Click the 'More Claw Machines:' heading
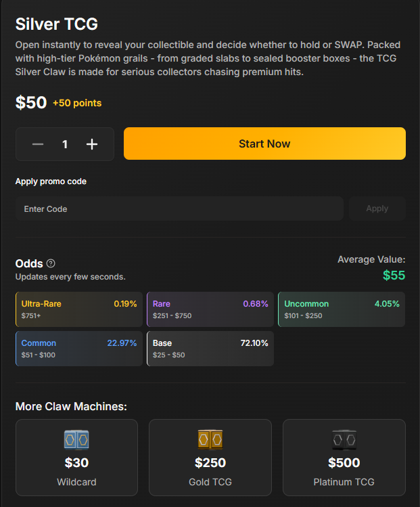Viewport: 420px width, 507px height. (71, 406)
